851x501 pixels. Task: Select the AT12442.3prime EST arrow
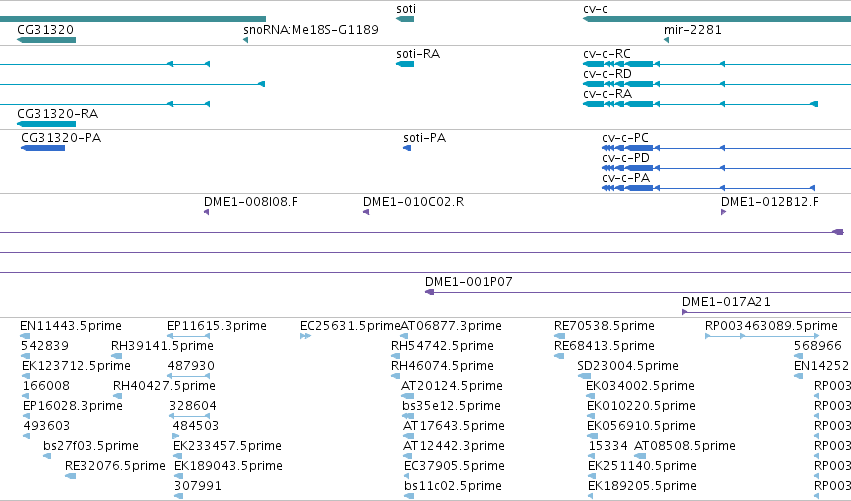click(x=408, y=456)
